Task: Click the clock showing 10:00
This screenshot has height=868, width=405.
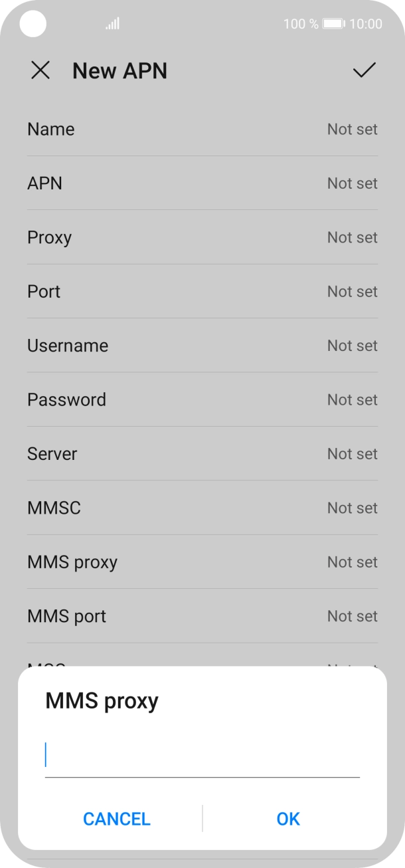Action: coord(367,23)
